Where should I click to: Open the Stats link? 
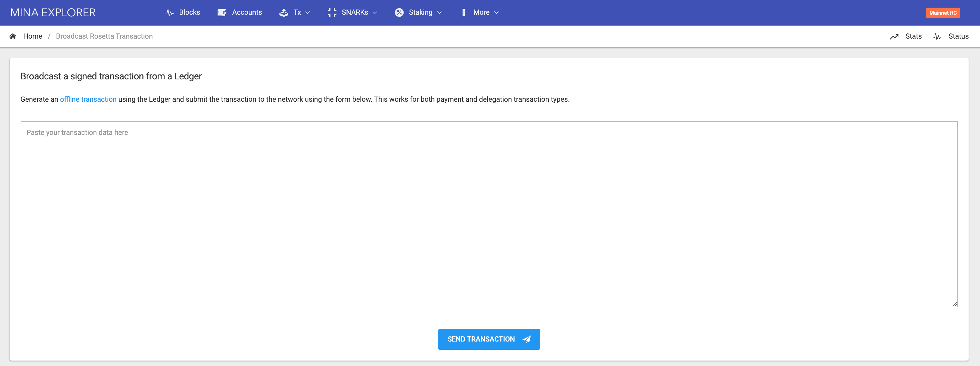pos(913,36)
